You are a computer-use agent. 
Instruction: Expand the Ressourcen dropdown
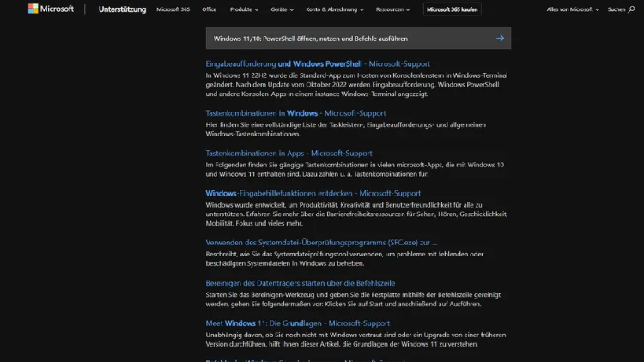pos(392,9)
